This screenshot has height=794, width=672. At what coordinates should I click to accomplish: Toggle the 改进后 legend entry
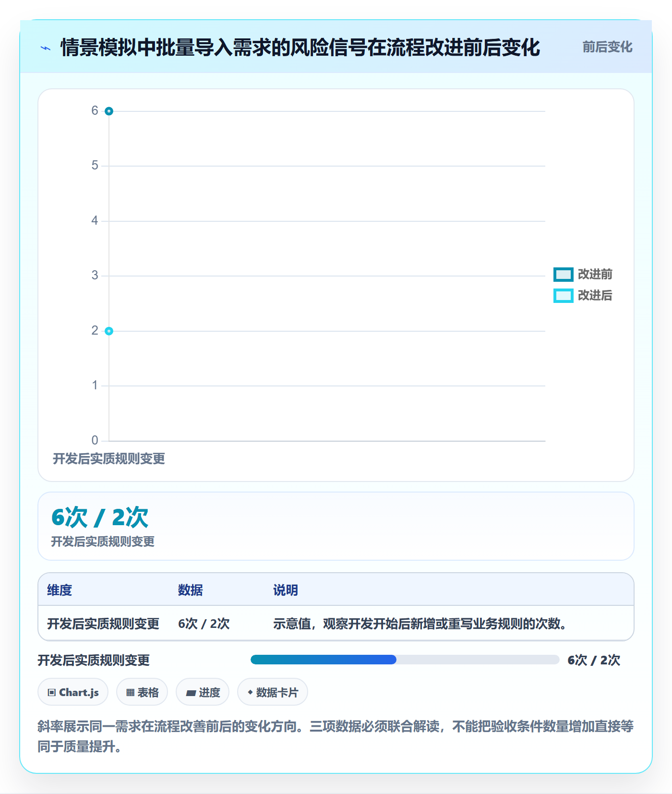click(583, 295)
